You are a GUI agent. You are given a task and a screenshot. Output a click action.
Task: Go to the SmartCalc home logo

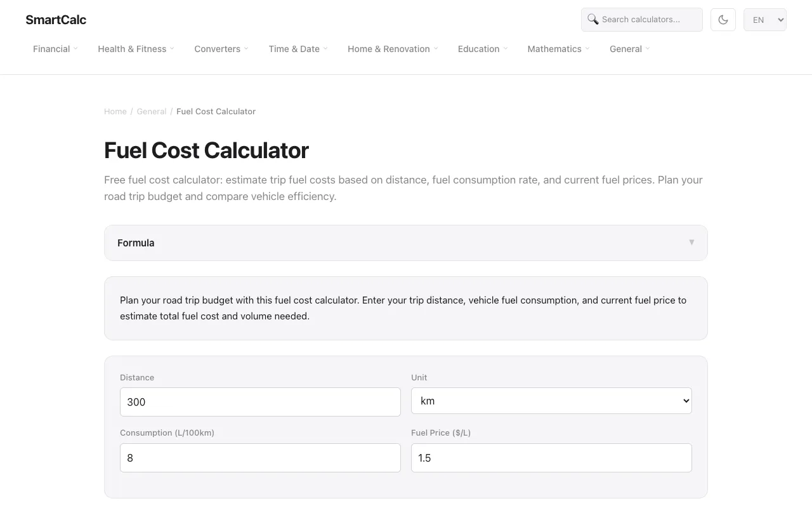pyautogui.click(x=56, y=20)
